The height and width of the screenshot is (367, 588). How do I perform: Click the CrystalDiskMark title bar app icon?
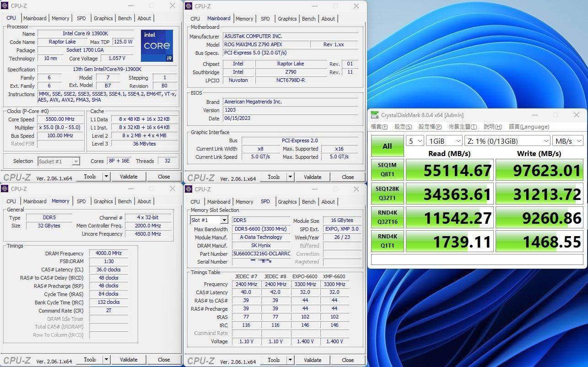click(375, 115)
